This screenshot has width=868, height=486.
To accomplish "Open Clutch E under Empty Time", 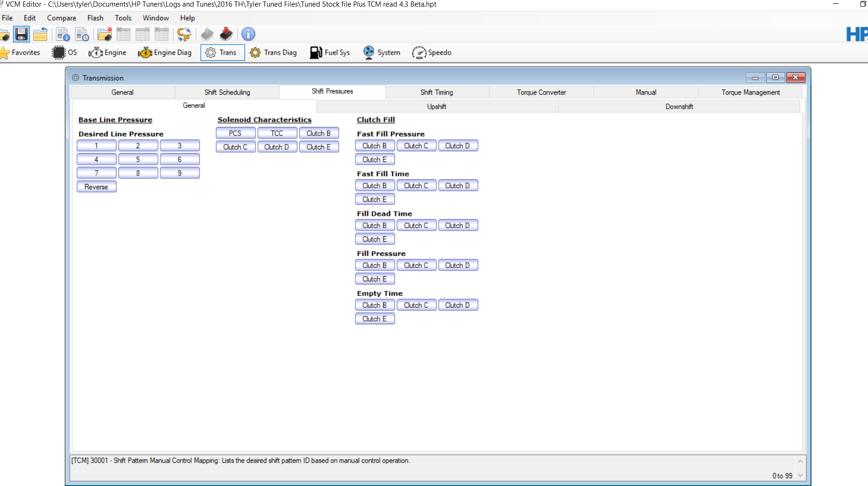I will coord(375,319).
